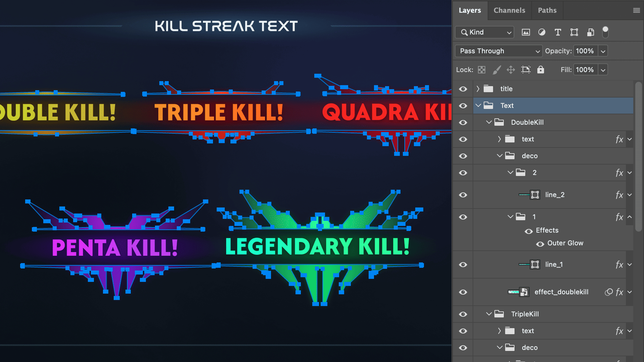Open the Layers panel menu
The height and width of the screenshot is (362, 644).
636,10
